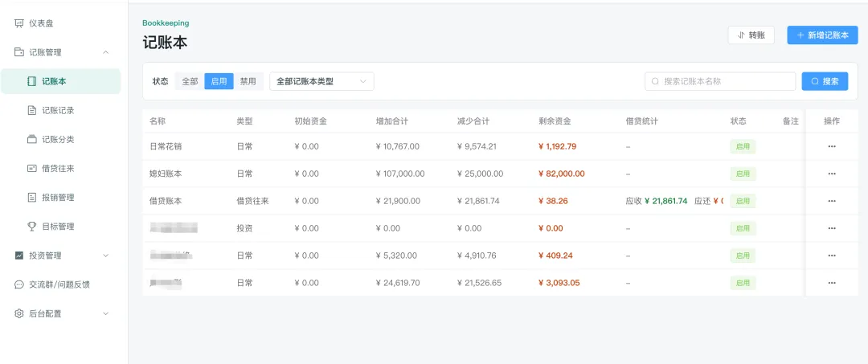Collapse the 记账管理 menu chevron
This screenshot has height=364, width=868.
106,52
